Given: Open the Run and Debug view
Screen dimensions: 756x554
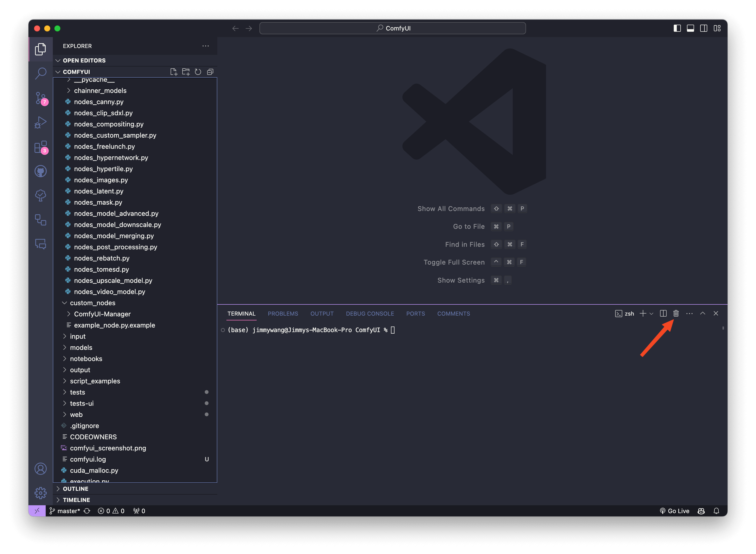Looking at the screenshot, I should tap(41, 122).
